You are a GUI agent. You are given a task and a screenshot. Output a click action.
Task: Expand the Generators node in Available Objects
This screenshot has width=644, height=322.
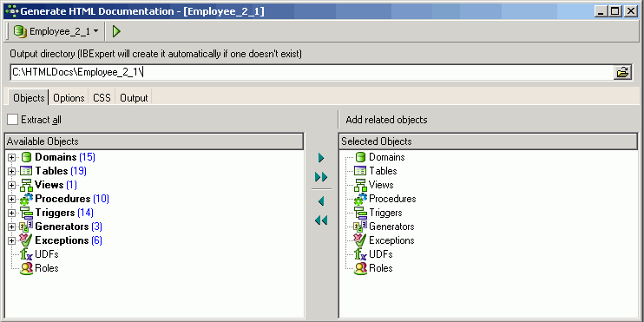[x=11, y=227]
